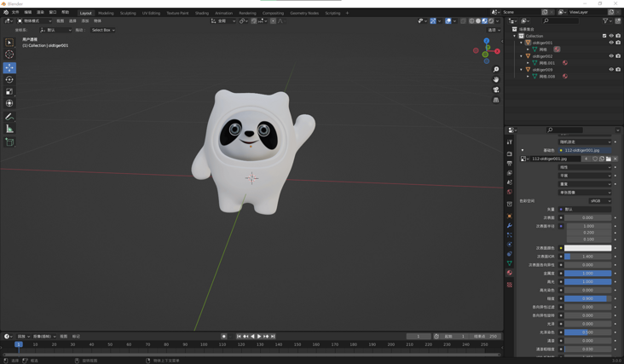Uncheck the Collection exclude checkbox
624x364 pixels.
604,36
